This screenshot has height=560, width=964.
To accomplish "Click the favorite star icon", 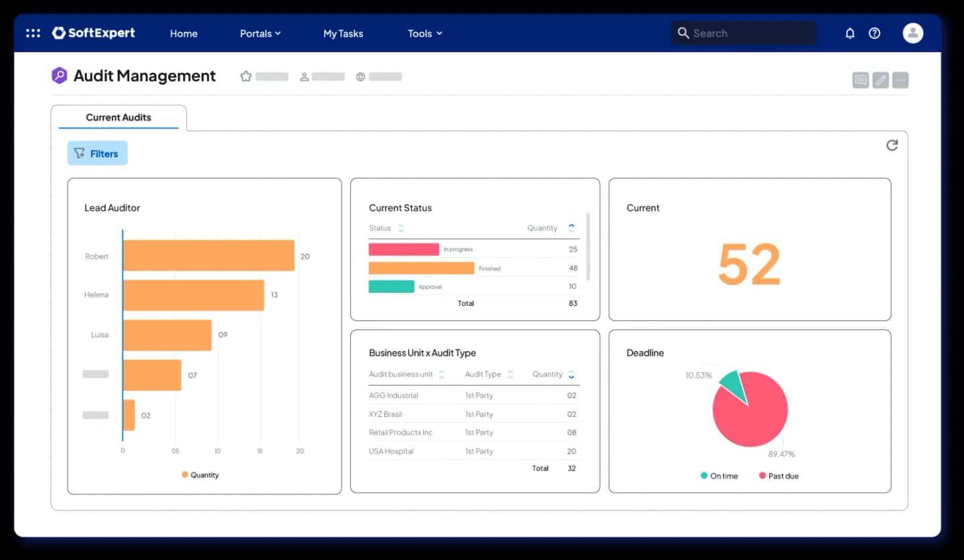I will click(246, 76).
